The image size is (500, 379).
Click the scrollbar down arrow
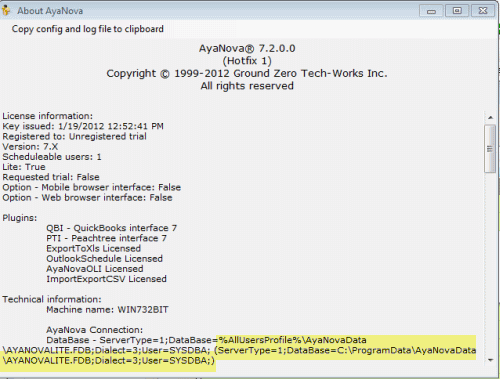[490, 360]
